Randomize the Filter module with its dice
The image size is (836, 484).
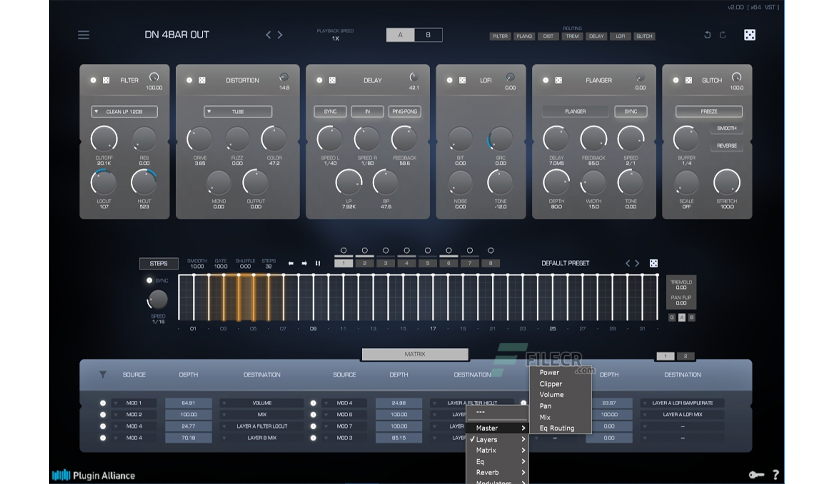(x=106, y=80)
